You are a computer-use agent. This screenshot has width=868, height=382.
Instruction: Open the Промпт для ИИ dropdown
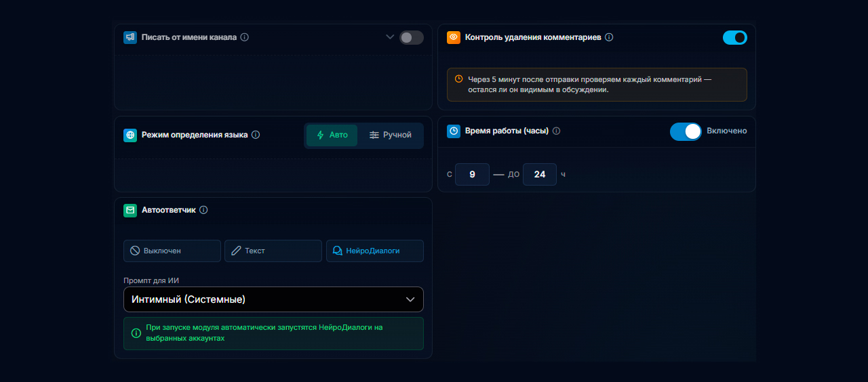pos(273,299)
